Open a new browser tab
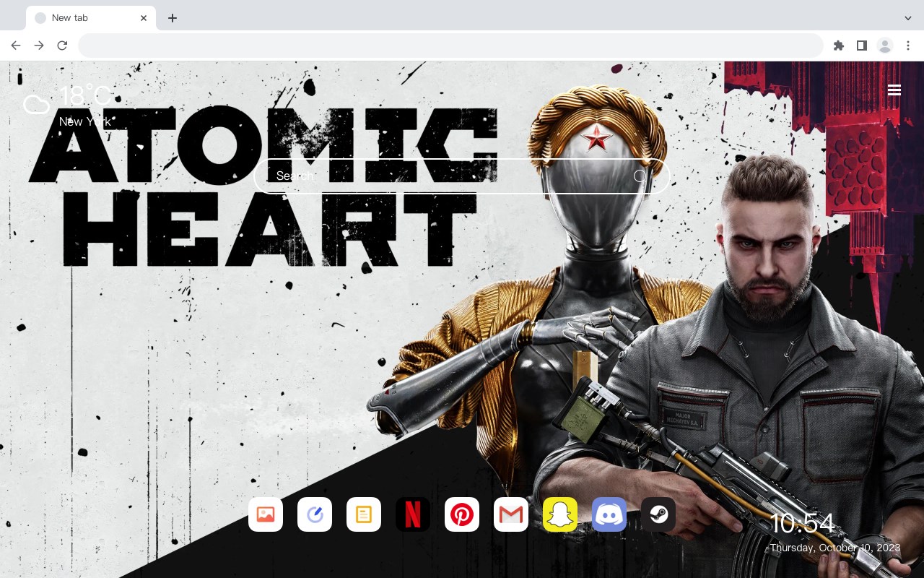 [x=172, y=18]
